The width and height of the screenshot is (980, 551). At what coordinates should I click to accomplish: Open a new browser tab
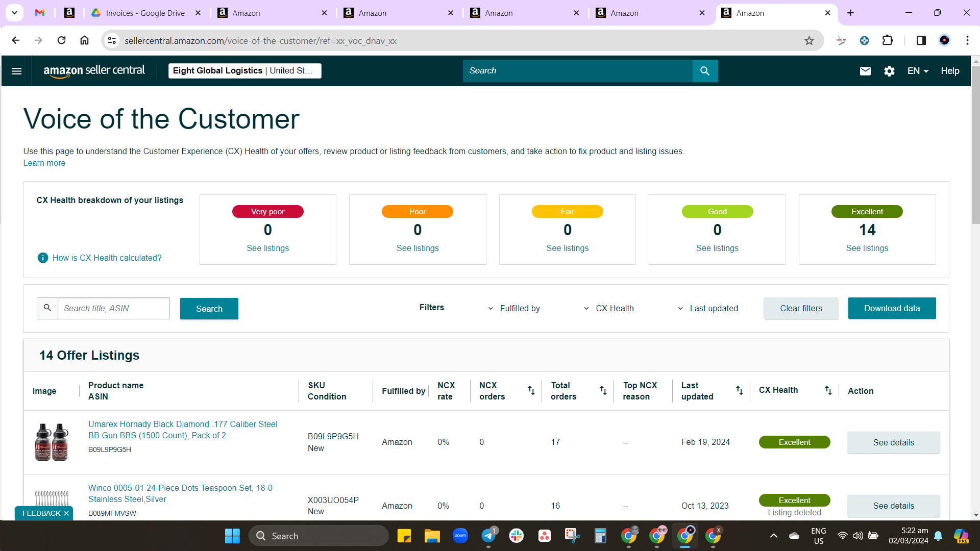pyautogui.click(x=850, y=13)
